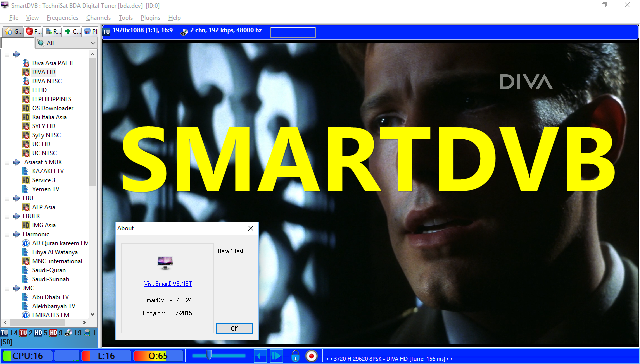Click the L:16 signal level meter
Image resolution: width=640 pixels, height=364 pixels.
point(106,356)
